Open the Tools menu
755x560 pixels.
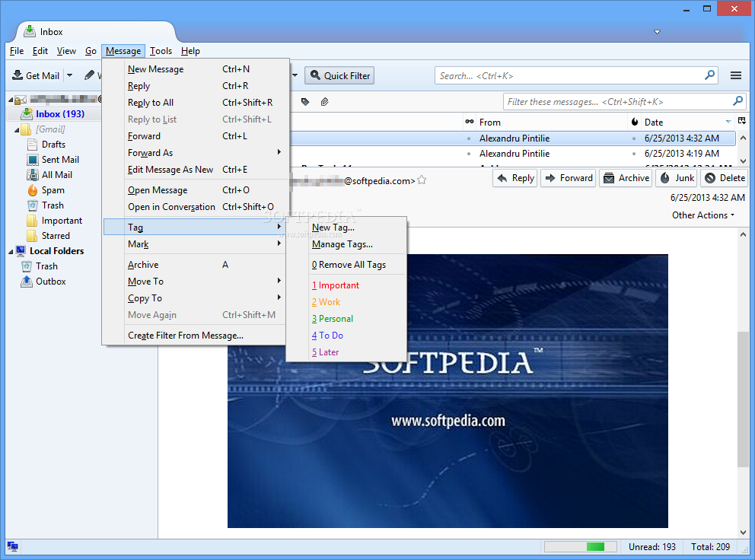161,50
